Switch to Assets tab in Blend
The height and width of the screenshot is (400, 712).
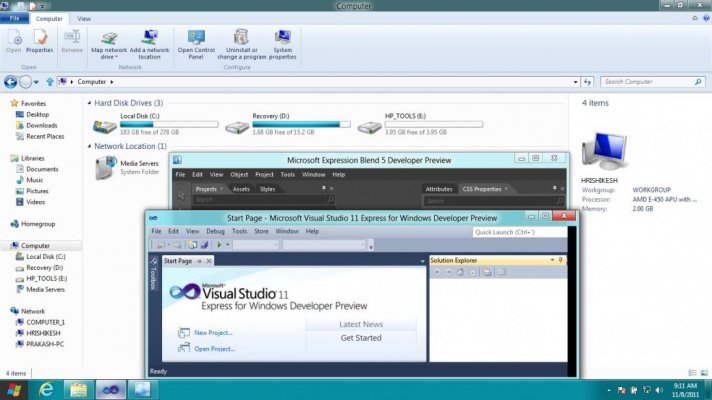[241, 189]
